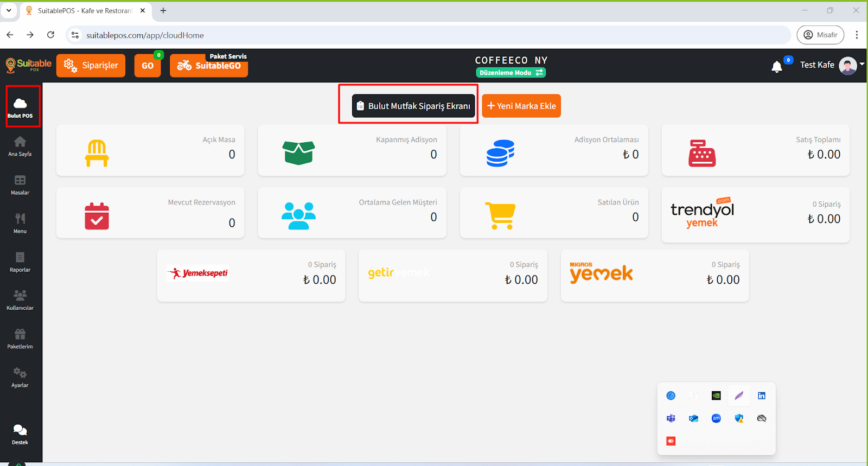Open NVIDIA tray icon
The image size is (868, 466).
[716, 395]
